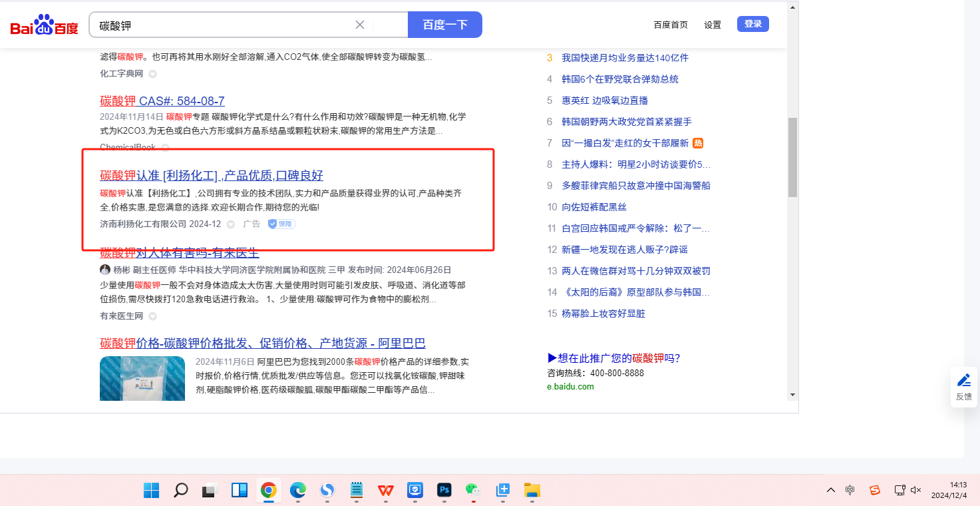This screenshot has height=506, width=980.
Task: Toggle the 中 input language indicator
Action: pyautogui.click(x=850, y=490)
